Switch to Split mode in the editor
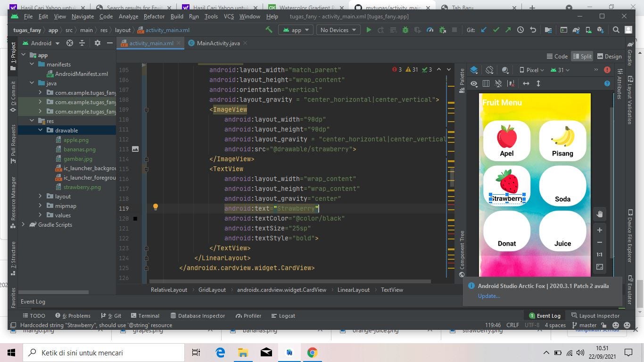Image resolution: width=644 pixels, height=362 pixels. click(x=585, y=56)
